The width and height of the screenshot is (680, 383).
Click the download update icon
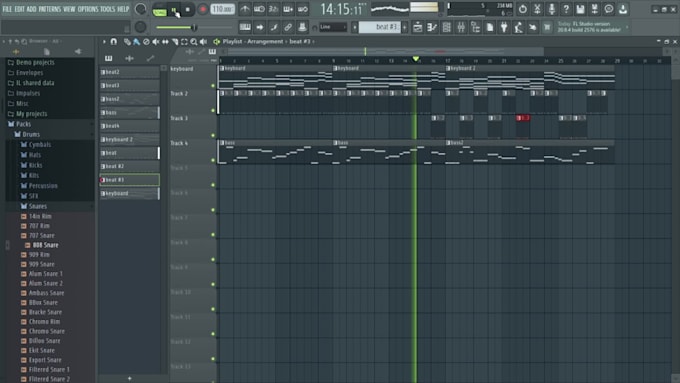623,9
